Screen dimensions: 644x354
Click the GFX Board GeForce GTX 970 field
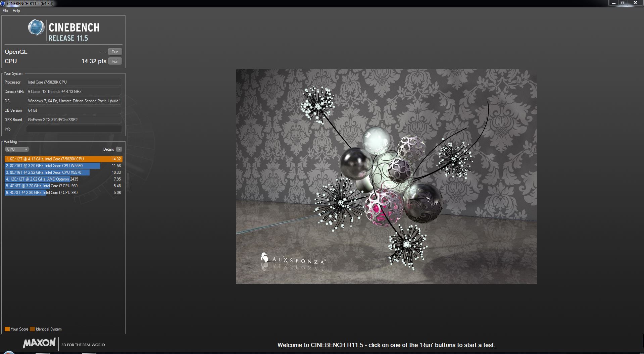pyautogui.click(x=74, y=120)
